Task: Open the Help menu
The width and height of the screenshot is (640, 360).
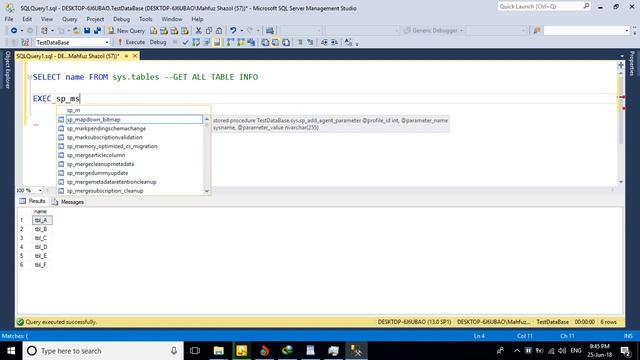Action: pyautogui.click(x=197, y=19)
